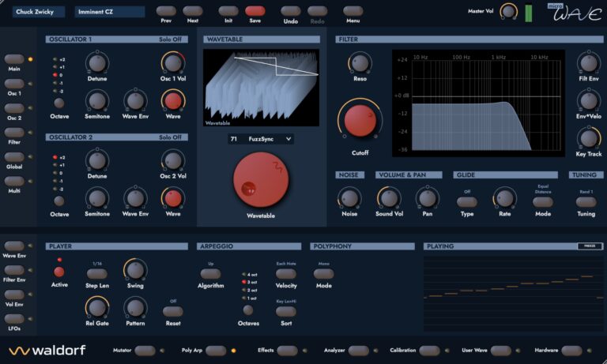Open the FuzzSync wavetable dropdown
607x364 pixels.
[261, 139]
